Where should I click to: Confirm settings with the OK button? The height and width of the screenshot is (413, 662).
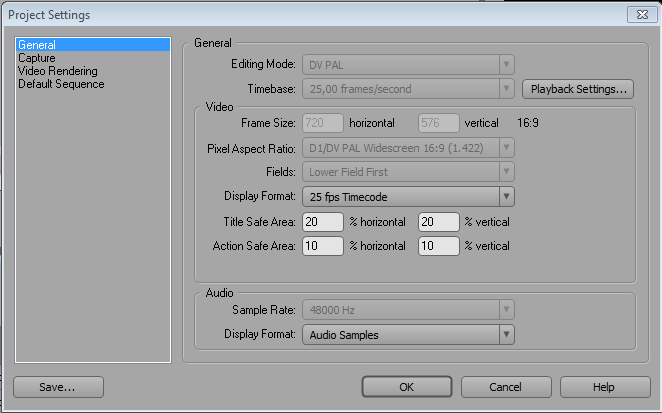[x=406, y=386]
